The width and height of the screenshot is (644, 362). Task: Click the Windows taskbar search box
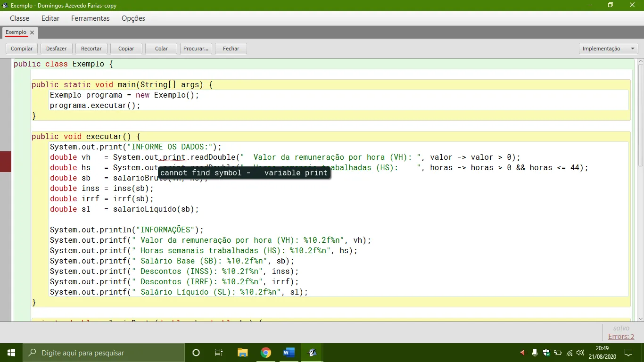104,353
